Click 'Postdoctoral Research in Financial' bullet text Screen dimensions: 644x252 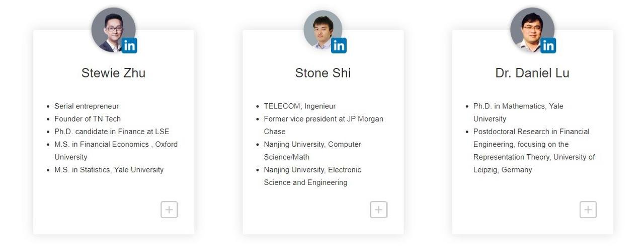pos(531,132)
